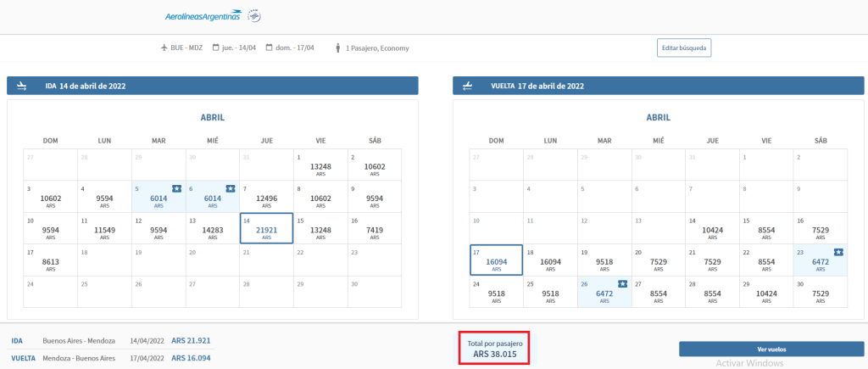Pick return April 20 fare of 7529 ARS
The height and width of the screenshot is (369, 868).
click(x=659, y=260)
